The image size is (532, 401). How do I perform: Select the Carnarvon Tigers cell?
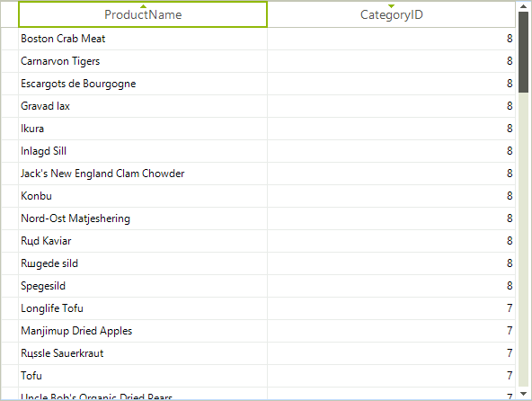click(143, 61)
